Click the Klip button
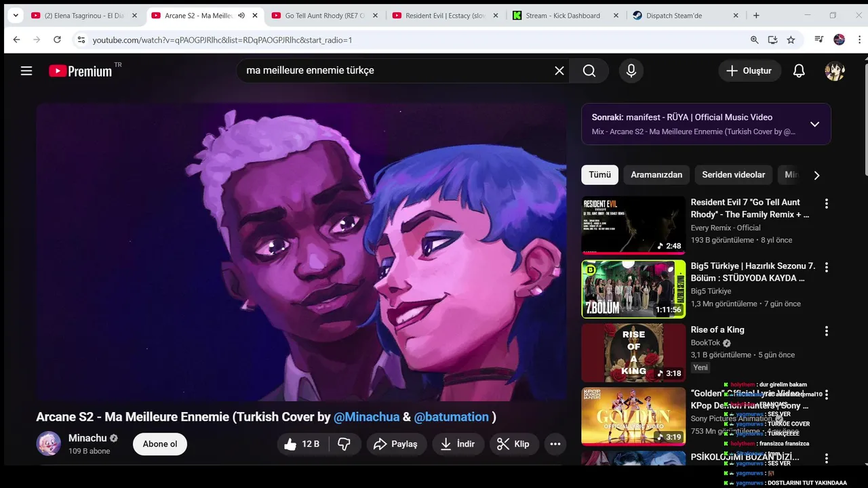The image size is (868, 488). pos(513,444)
